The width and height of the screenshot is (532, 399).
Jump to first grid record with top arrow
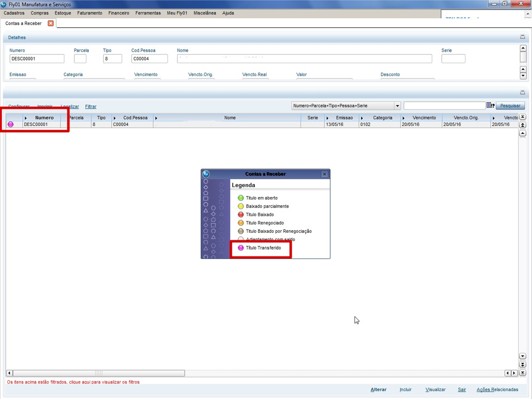point(523,117)
